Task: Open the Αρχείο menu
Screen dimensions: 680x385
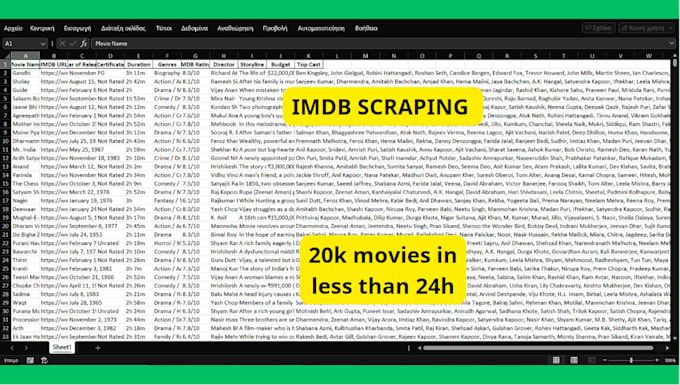Action: tap(13, 28)
